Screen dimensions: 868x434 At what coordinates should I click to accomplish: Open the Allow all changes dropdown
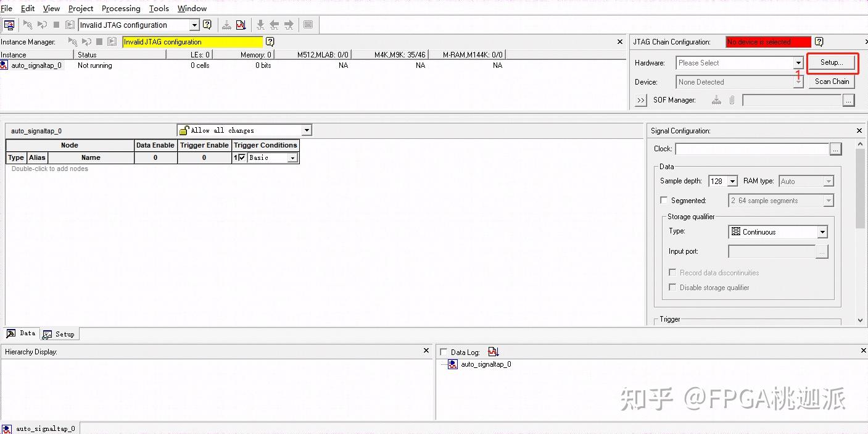coord(307,130)
